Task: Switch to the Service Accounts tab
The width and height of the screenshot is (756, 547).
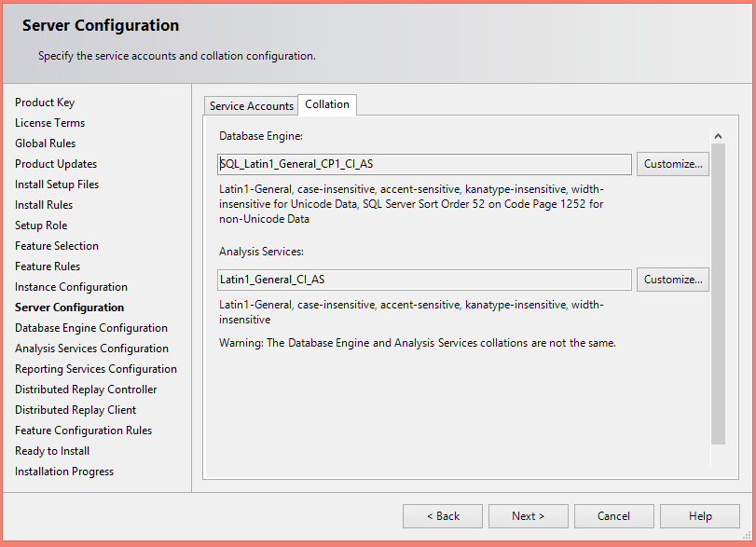Action: 250,105
